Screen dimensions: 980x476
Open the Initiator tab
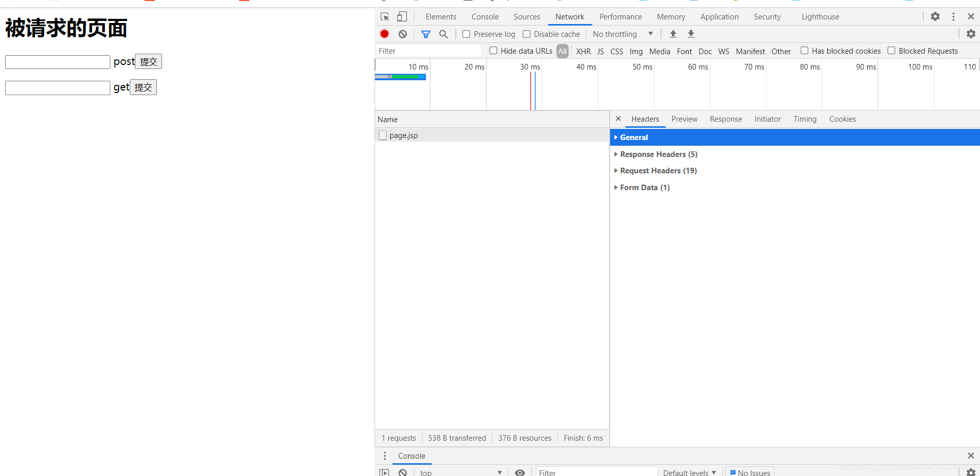(767, 119)
